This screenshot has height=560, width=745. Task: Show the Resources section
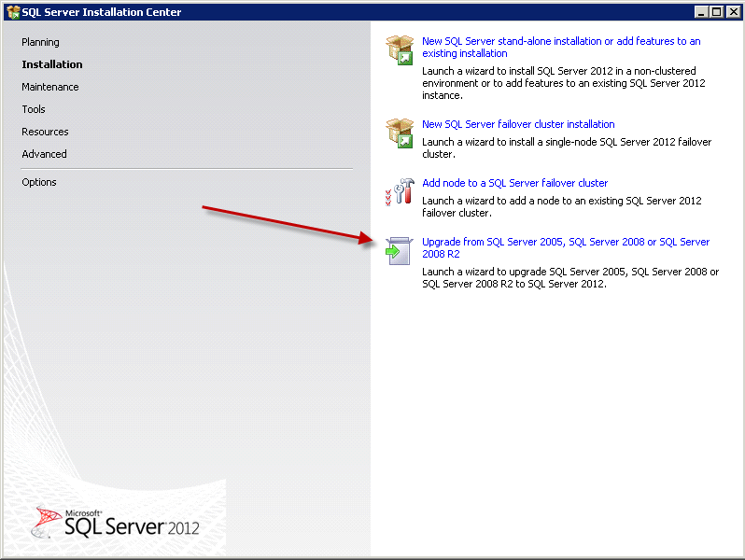tap(45, 132)
